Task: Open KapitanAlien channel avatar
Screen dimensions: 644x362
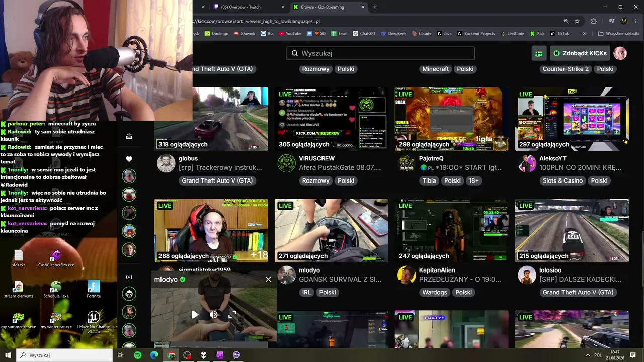Action: point(407,275)
